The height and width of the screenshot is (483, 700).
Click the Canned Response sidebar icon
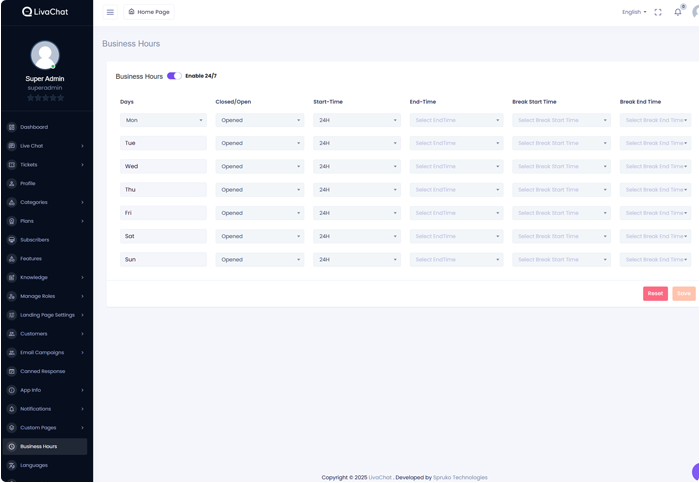(x=12, y=371)
